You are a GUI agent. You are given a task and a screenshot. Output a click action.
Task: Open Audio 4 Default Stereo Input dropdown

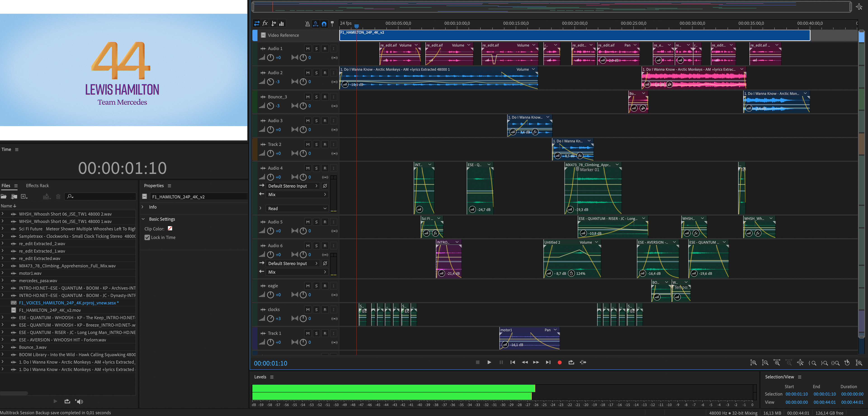[293, 186]
